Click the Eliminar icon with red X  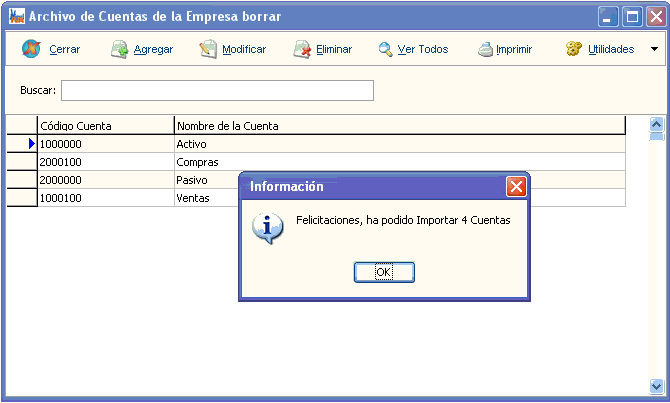pos(301,49)
